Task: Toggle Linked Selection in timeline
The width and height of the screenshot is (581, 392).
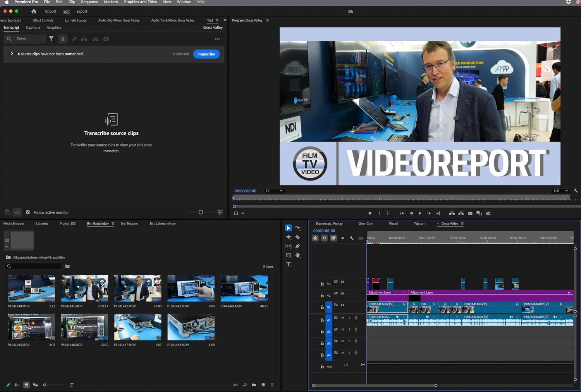Action: pos(333,238)
